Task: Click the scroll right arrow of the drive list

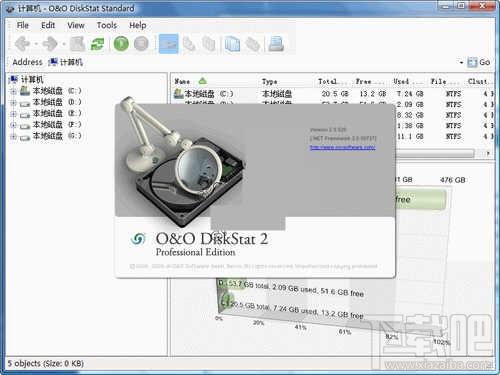Action: click(x=488, y=154)
